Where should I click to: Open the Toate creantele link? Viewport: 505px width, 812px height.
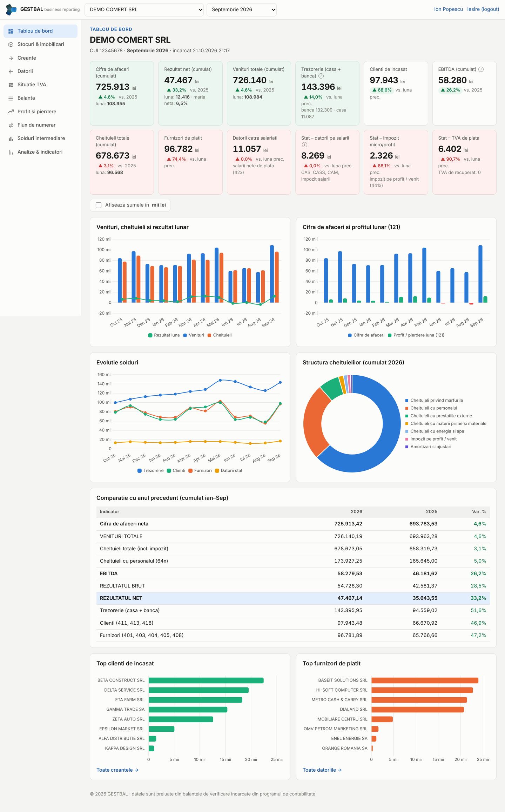pyautogui.click(x=117, y=770)
